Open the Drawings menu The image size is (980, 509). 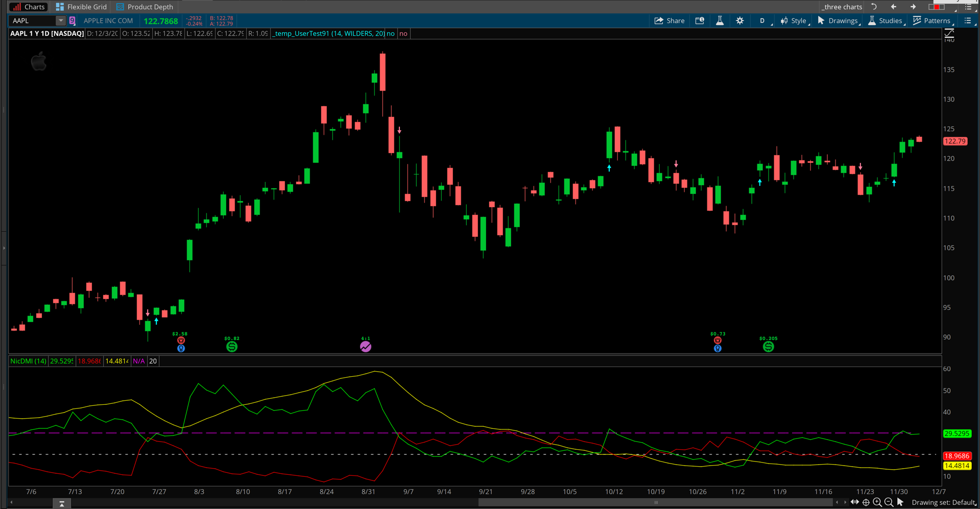click(839, 21)
